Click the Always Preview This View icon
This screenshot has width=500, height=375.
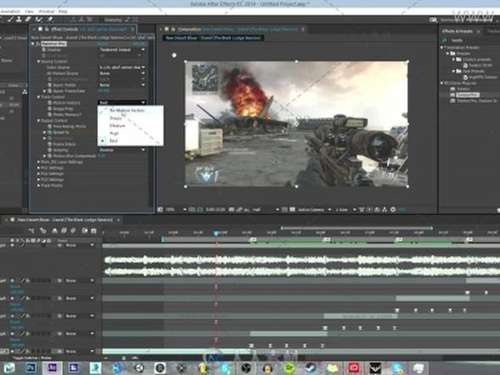click(160, 209)
